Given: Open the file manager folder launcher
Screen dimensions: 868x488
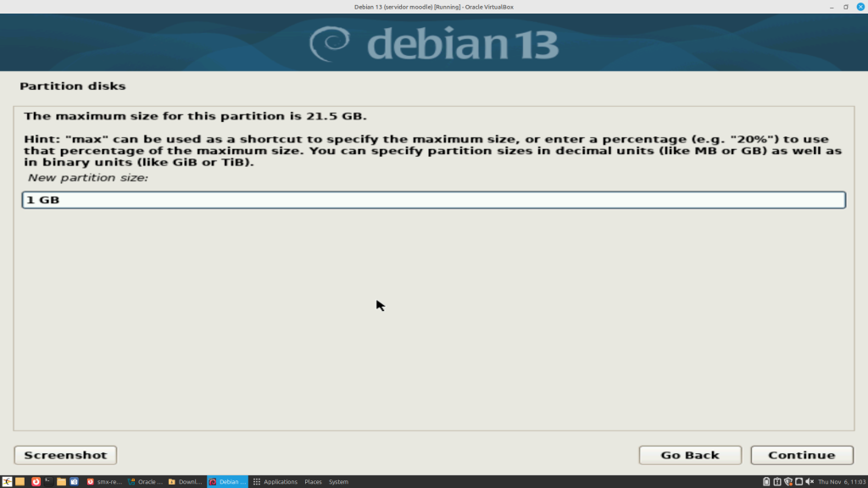Looking at the screenshot, I should point(61,481).
